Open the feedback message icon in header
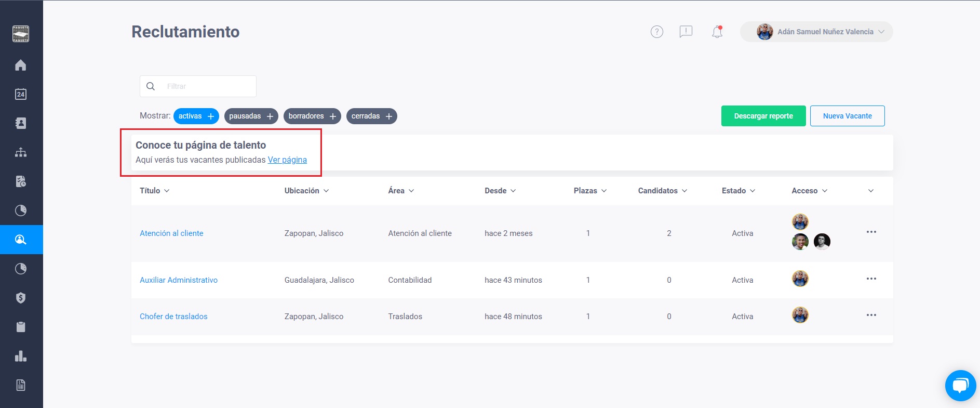The image size is (980, 408). pos(686,32)
